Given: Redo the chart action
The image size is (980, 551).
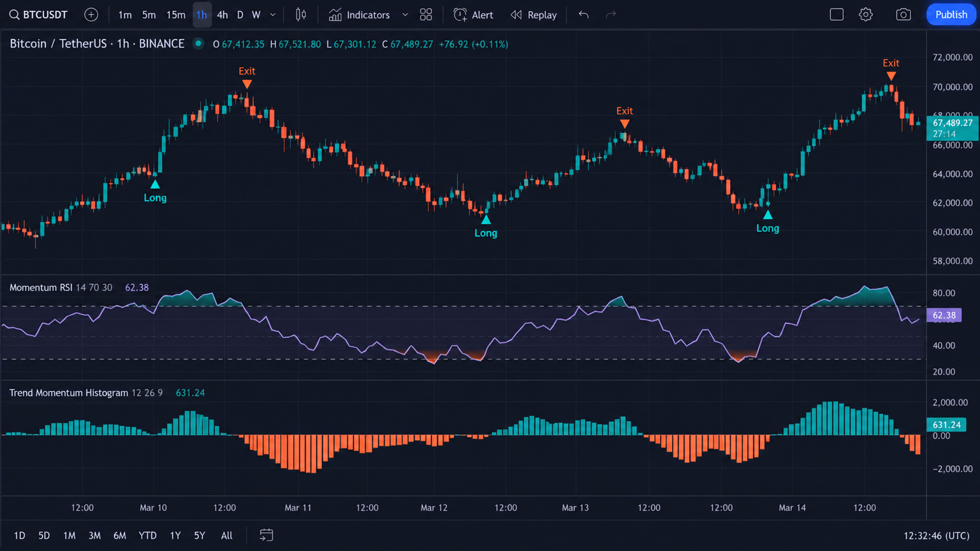Looking at the screenshot, I should (611, 15).
